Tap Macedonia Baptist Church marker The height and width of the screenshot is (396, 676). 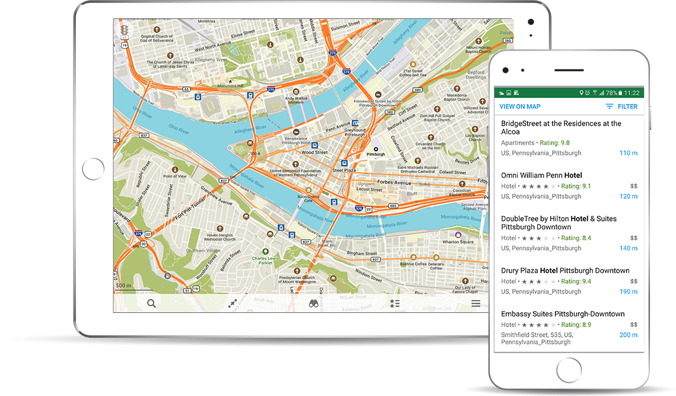tap(457, 89)
